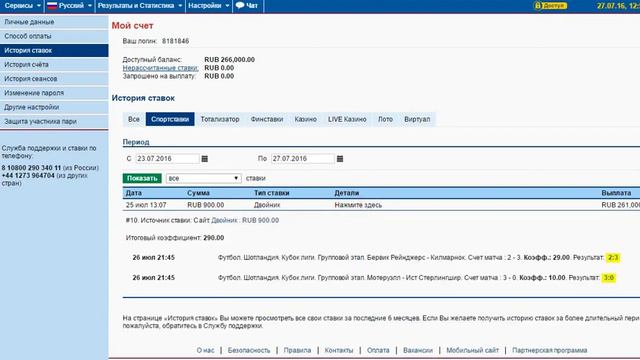Open the Мобильный сайт footer link
640x360 pixels.
tap(473, 350)
